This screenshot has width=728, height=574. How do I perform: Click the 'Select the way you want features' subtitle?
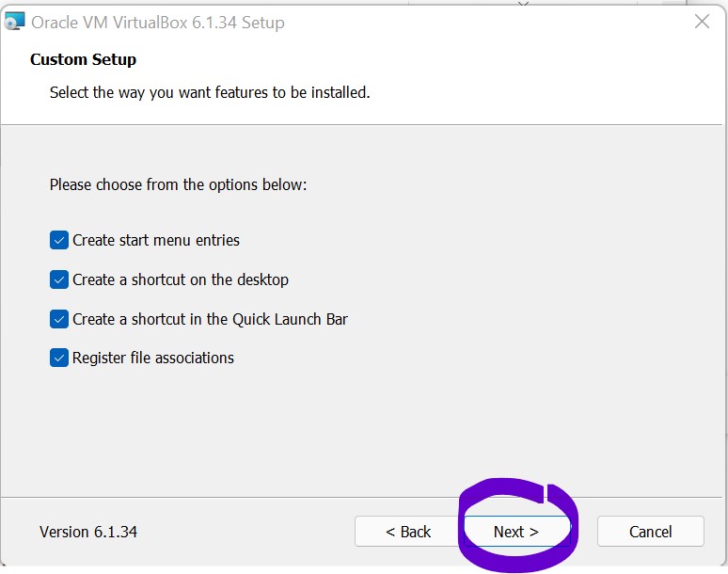(x=210, y=92)
